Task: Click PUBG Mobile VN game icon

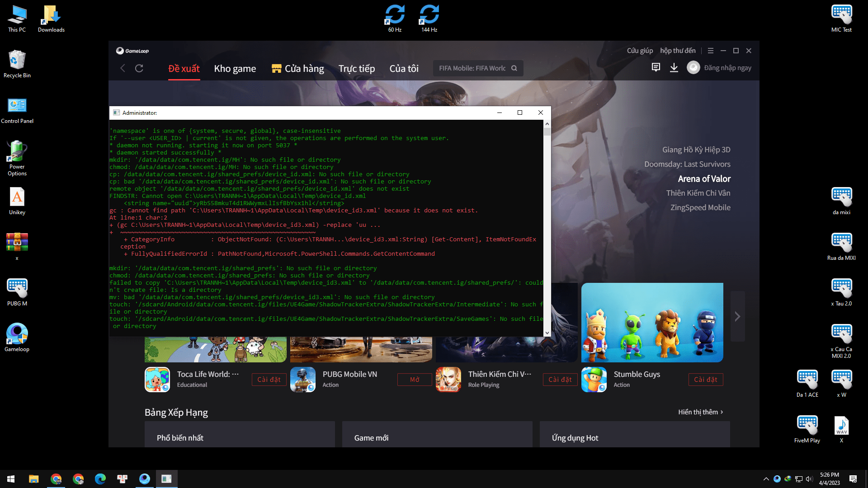Action: coord(303,380)
